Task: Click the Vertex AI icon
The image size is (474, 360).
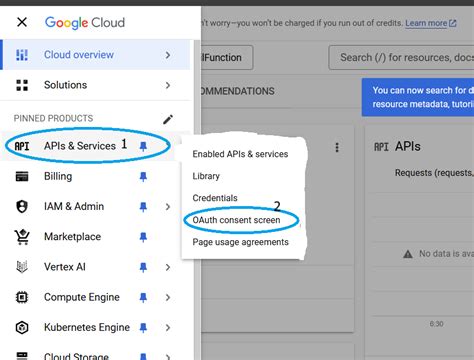Action: coord(22,267)
